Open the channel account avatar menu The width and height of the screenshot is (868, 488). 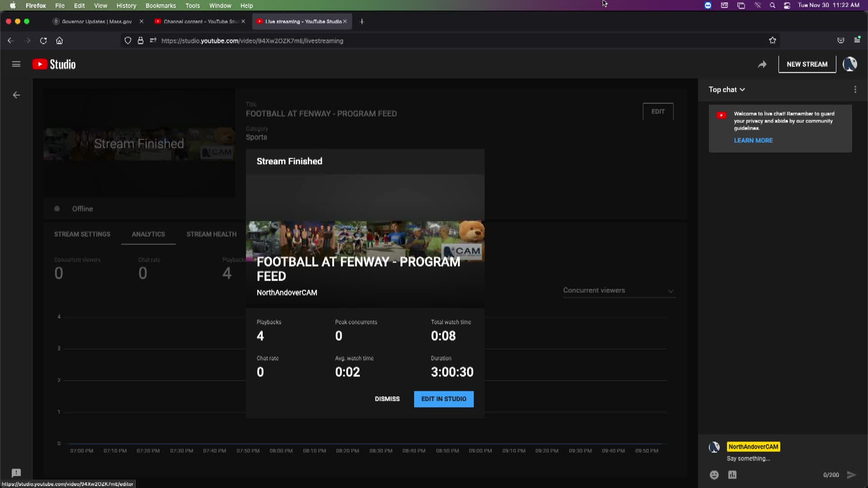tap(850, 64)
